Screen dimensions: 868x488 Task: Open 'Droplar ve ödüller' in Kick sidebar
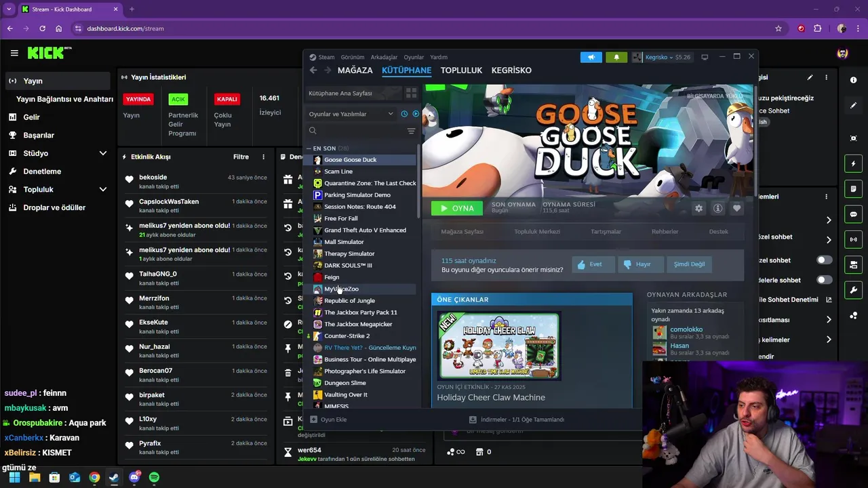coord(54,207)
